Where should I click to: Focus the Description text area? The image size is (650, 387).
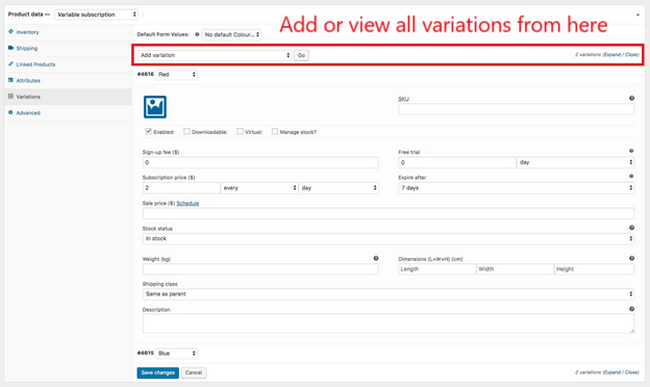(388, 324)
